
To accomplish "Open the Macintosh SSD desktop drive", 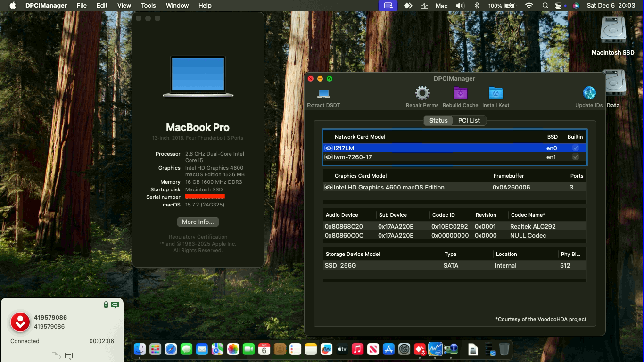I will point(613,31).
